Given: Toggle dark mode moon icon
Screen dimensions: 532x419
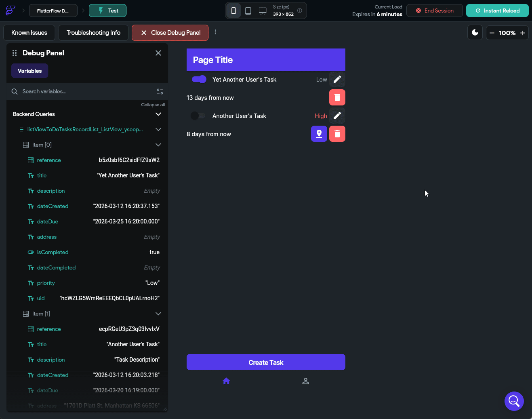Looking at the screenshot, I should click(475, 33).
